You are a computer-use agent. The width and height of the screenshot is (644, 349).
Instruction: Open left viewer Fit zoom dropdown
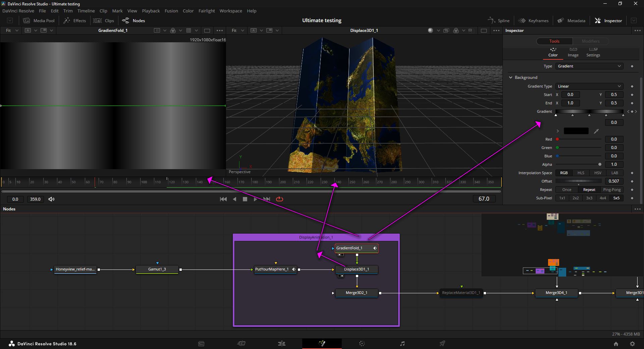[x=12, y=31]
